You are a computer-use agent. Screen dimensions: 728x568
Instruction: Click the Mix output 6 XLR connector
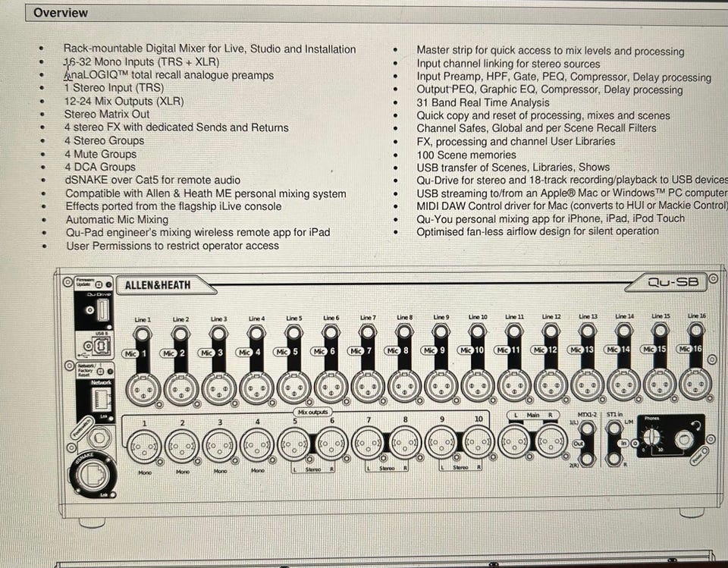331,444
